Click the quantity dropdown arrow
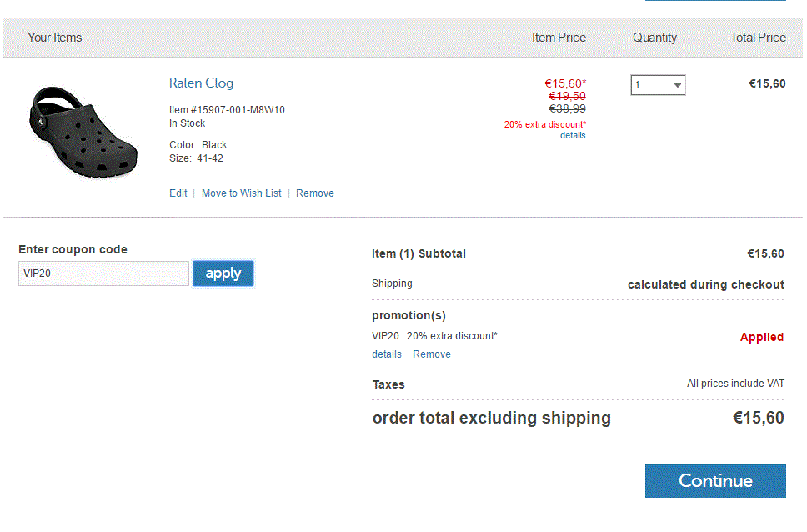Image resolution: width=807 pixels, height=532 pixels. coord(677,86)
